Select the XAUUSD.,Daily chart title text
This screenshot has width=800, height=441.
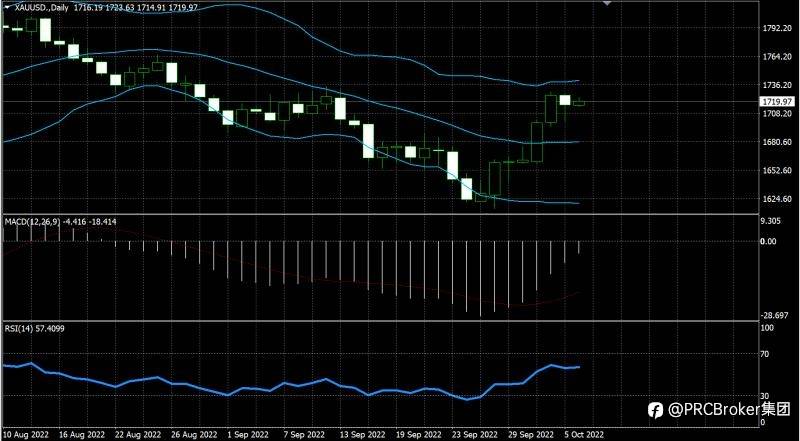coord(42,8)
